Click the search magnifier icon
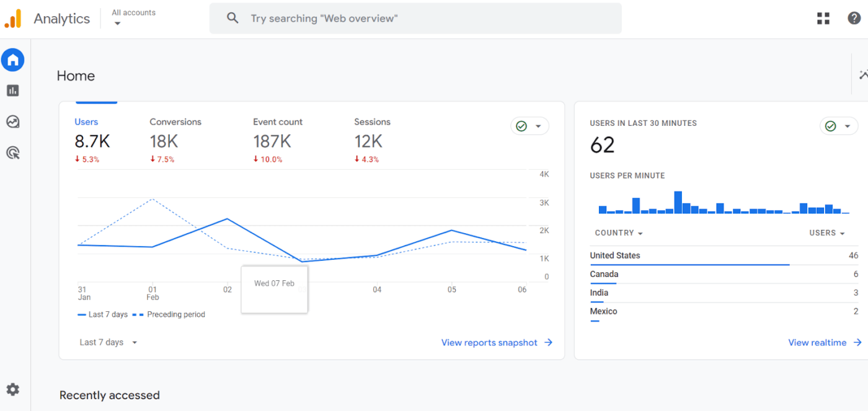 (x=232, y=19)
